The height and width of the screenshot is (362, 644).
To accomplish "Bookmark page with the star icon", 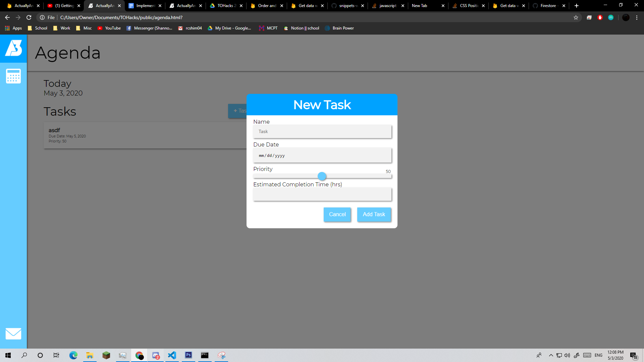I will [x=576, y=17].
